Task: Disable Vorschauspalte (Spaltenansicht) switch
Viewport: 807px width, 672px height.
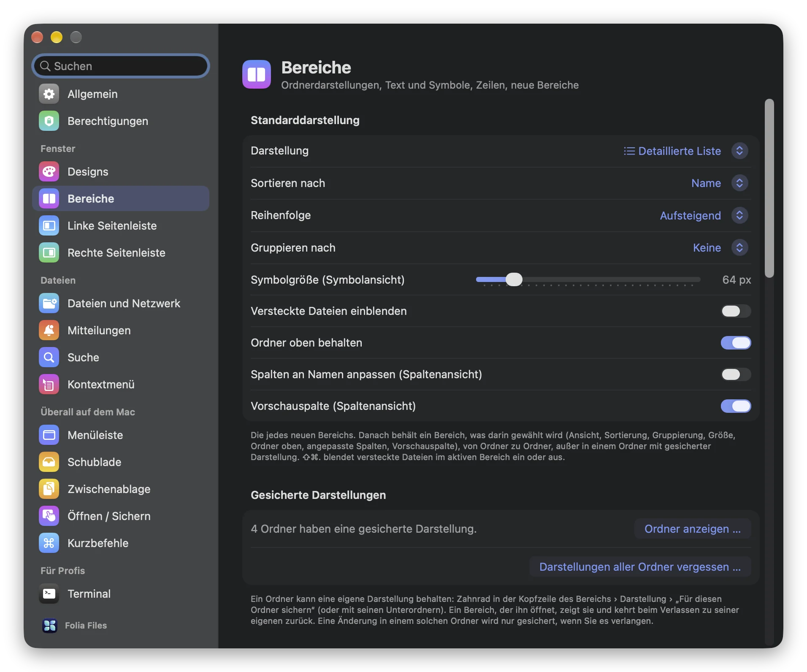Action: (x=736, y=406)
